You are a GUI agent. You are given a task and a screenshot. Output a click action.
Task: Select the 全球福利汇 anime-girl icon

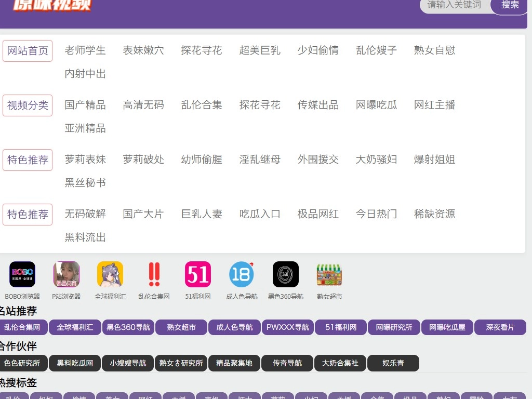110,274
